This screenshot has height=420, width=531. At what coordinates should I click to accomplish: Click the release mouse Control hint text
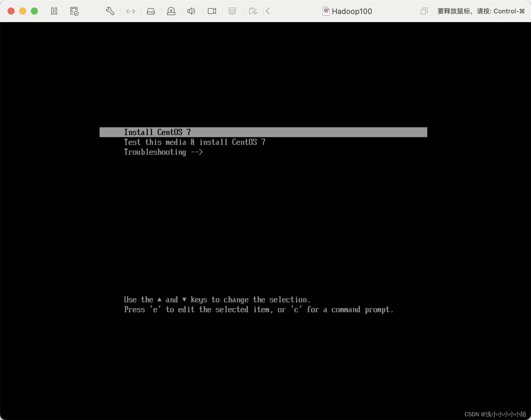pos(481,11)
